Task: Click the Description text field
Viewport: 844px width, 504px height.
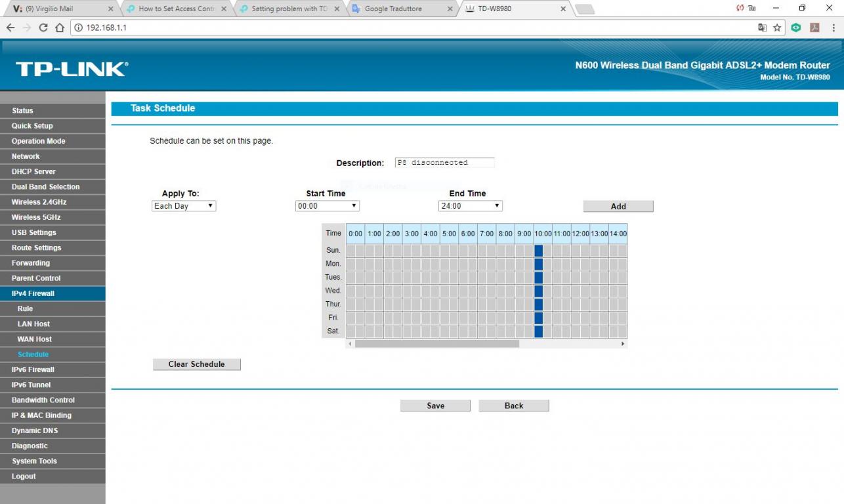Action: [444, 163]
